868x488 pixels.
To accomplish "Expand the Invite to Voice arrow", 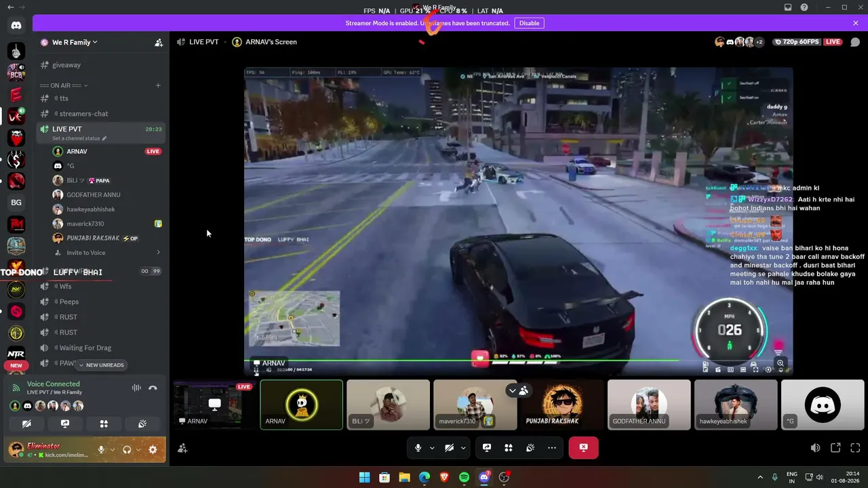I will (158, 253).
